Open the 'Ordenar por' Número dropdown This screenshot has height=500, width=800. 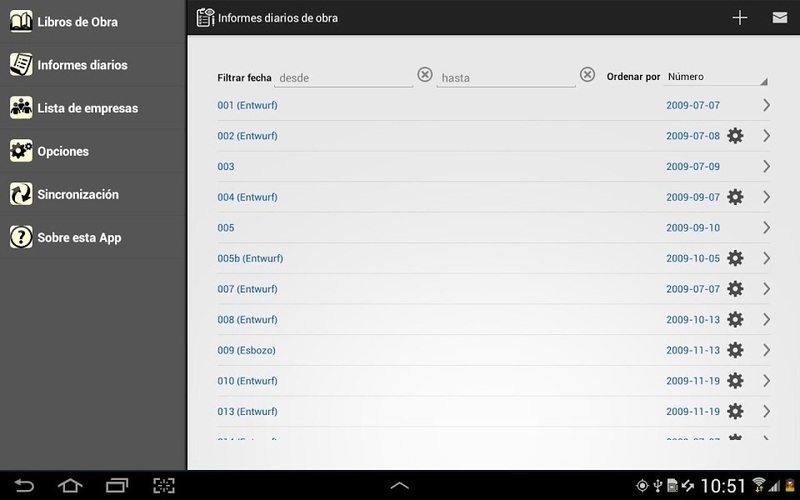click(716, 77)
